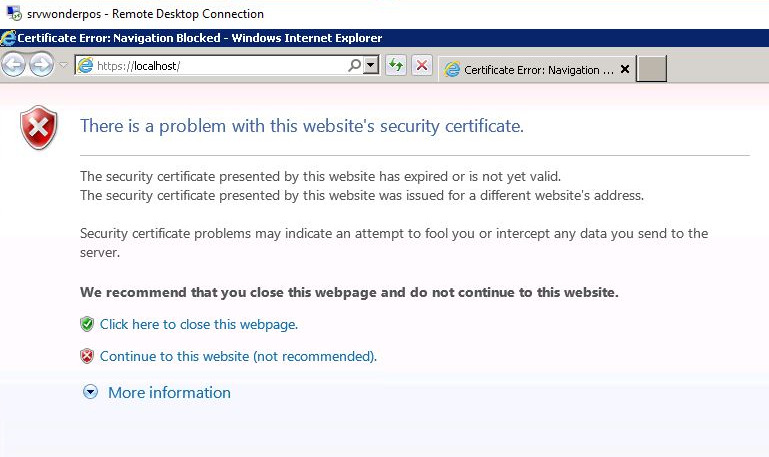Click the 'issued for a different website's address' line
Image resolution: width=769 pixels, height=457 pixels.
click(362, 195)
